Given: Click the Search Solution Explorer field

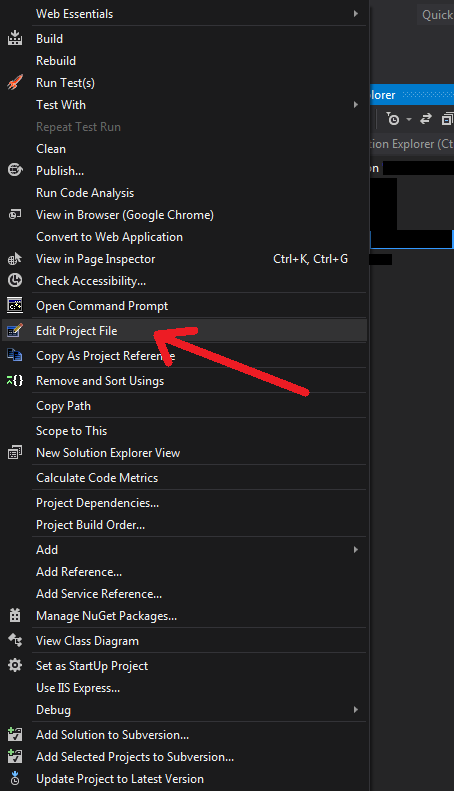Looking at the screenshot, I should pyautogui.click(x=412, y=144).
